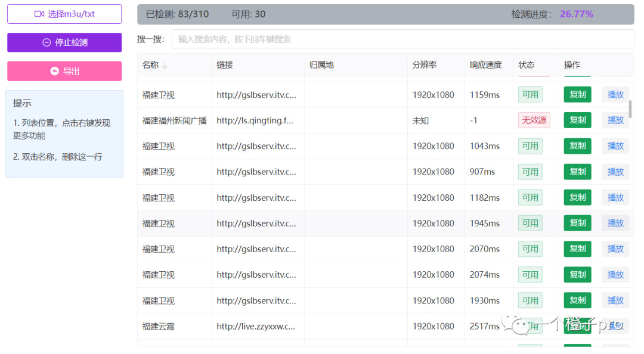Play the channel in the 2070ms row
This screenshot has width=644, height=354.
615,249
